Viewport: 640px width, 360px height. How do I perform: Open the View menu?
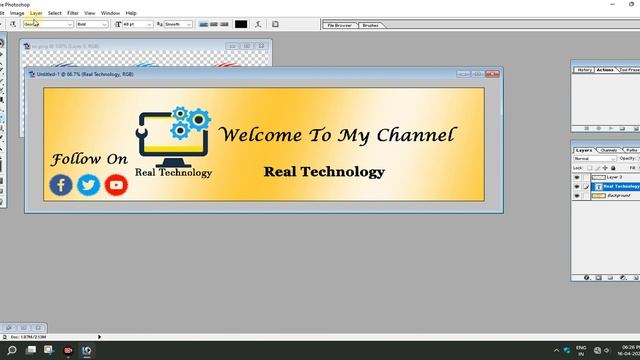tap(89, 13)
